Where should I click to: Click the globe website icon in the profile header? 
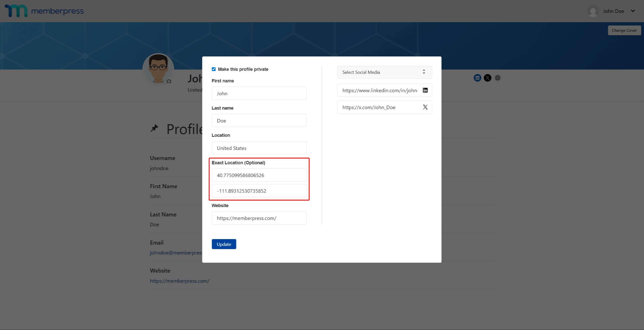click(x=497, y=78)
